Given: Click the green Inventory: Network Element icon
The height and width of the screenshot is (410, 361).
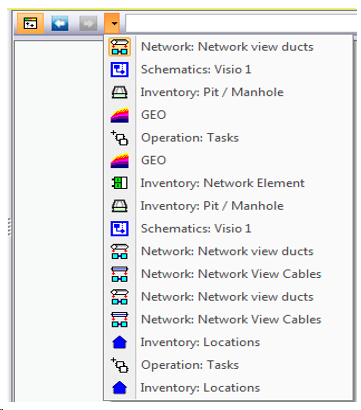Looking at the screenshot, I should (120, 183).
